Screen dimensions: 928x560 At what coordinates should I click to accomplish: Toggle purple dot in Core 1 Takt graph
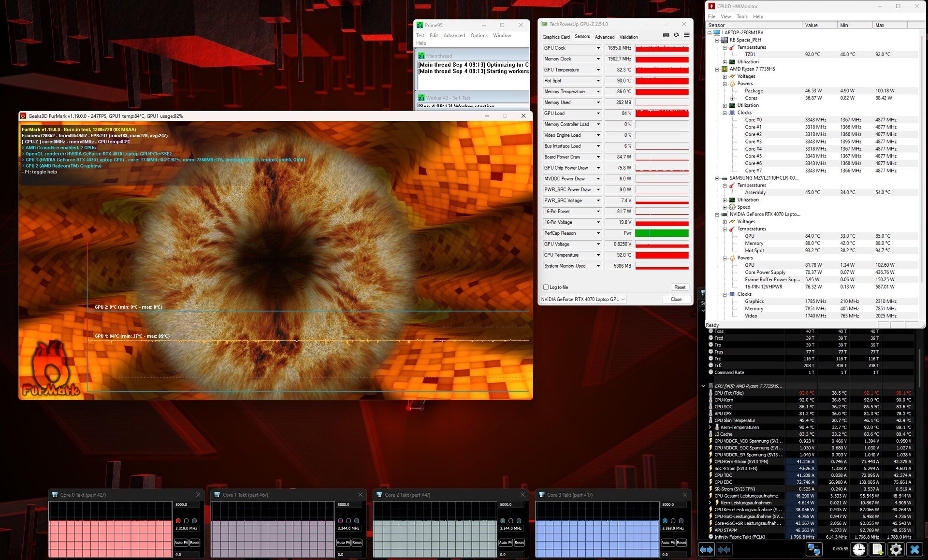click(340, 521)
